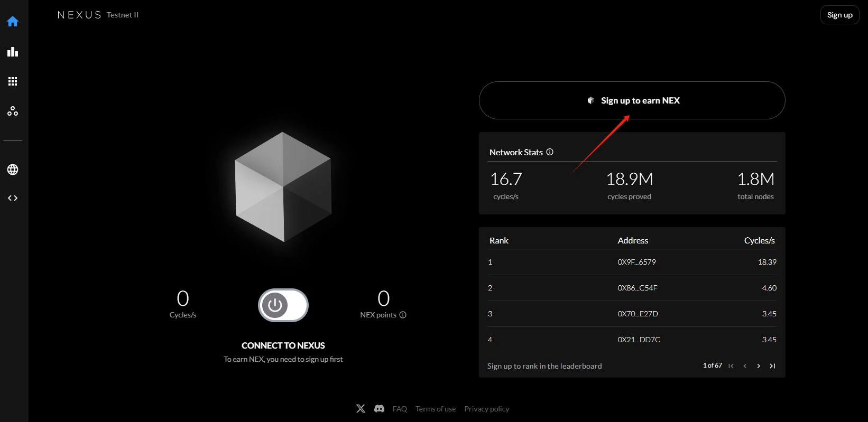Select rank 1 address 0X9F...6579 row

632,262
